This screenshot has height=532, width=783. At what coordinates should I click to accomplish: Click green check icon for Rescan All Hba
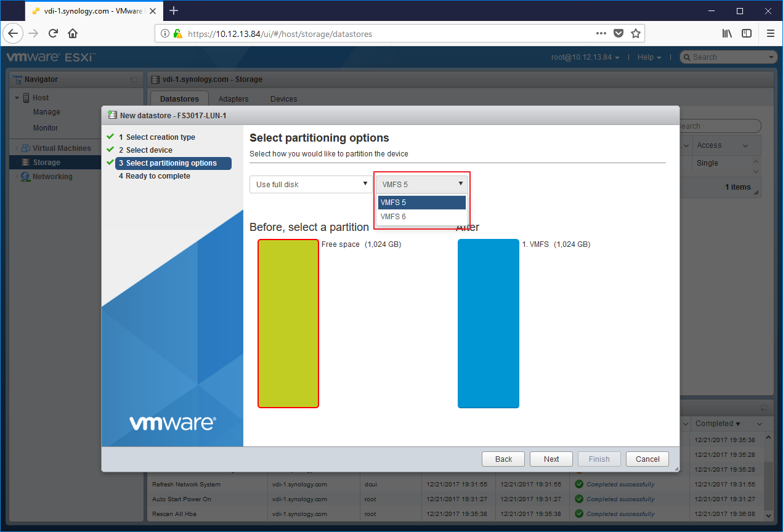click(579, 514)
